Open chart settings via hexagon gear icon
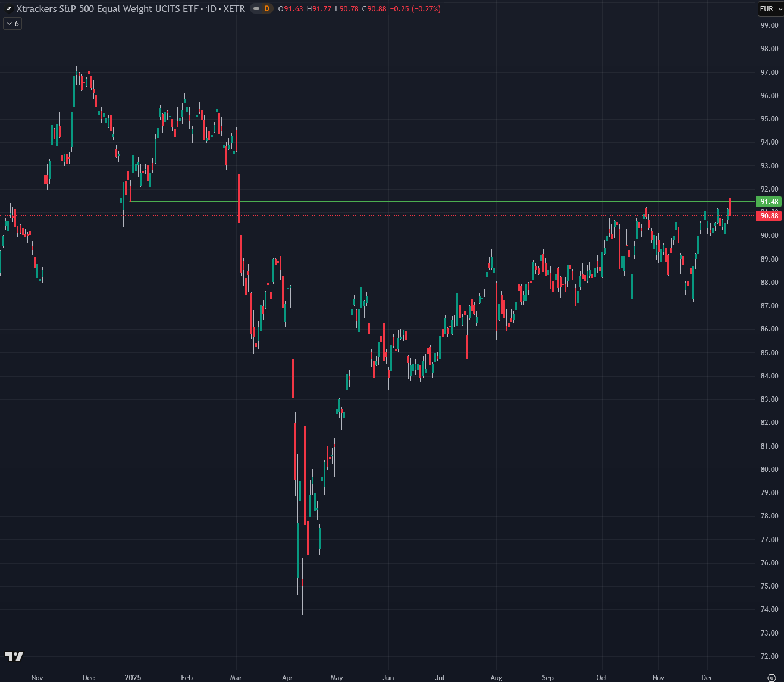The width and height of the screenshot is (784, 682). 772,677
